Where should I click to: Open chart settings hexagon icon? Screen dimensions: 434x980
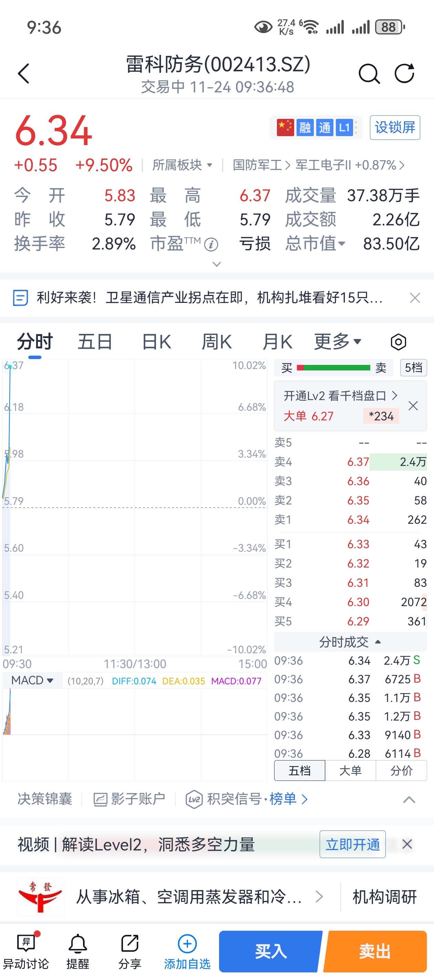[398, 342]
